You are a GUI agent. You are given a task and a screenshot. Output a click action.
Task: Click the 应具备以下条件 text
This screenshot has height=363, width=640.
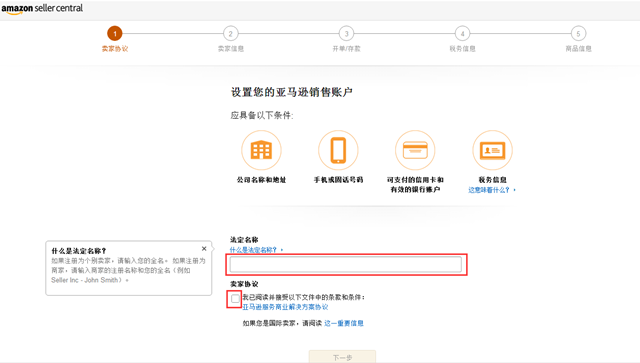[x=262, y=116]
